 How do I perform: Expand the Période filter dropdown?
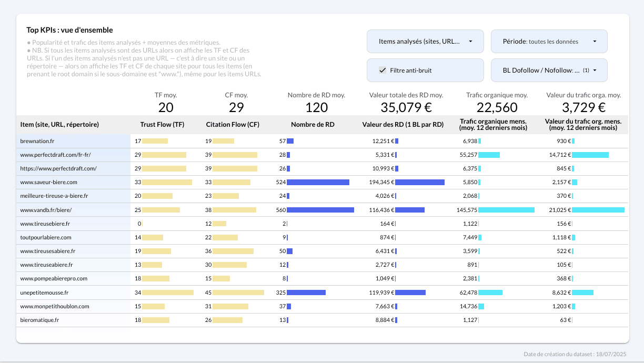click(x=549, y=41)
